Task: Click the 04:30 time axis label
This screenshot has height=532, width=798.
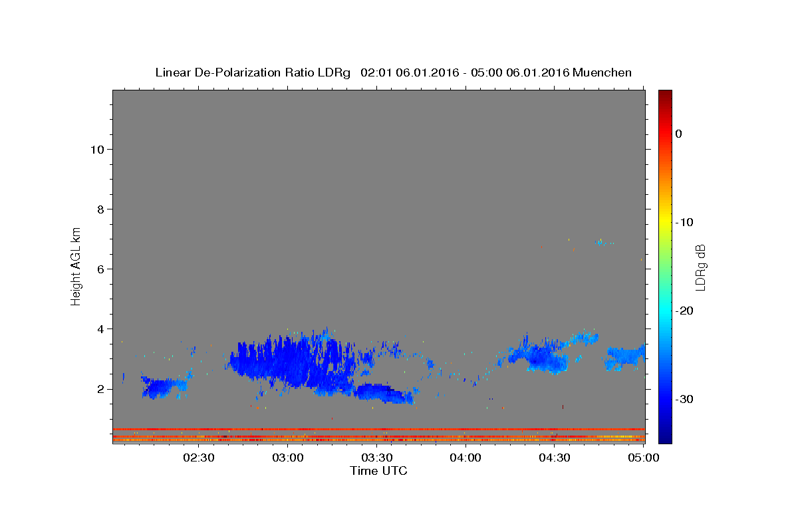Action: point(555,458)
